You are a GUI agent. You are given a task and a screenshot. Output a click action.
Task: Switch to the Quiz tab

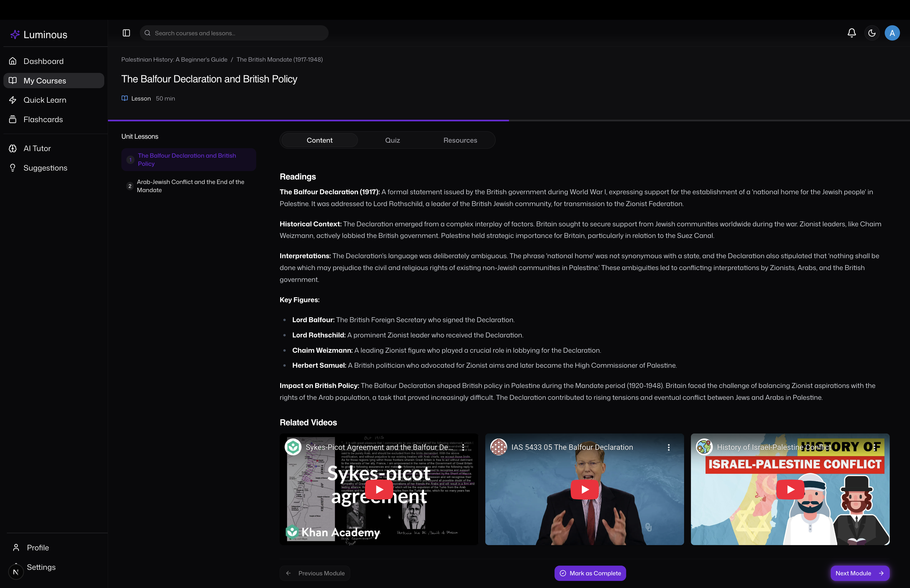(392, 140)
